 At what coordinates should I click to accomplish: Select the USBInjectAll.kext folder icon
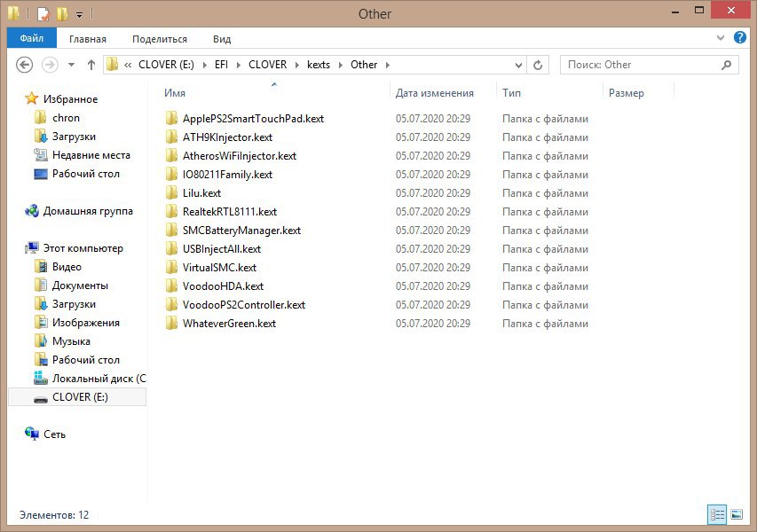point(171,249)
